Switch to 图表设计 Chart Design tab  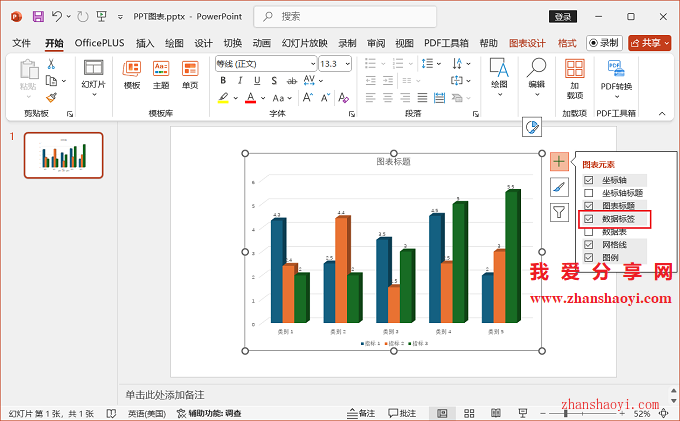point(527,43)
